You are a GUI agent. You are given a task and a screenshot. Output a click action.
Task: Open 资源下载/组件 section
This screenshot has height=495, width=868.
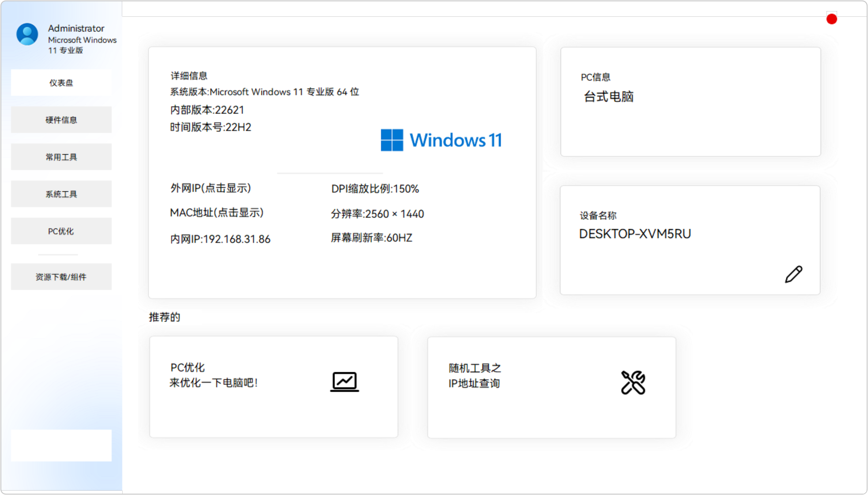tap(61, 277)
